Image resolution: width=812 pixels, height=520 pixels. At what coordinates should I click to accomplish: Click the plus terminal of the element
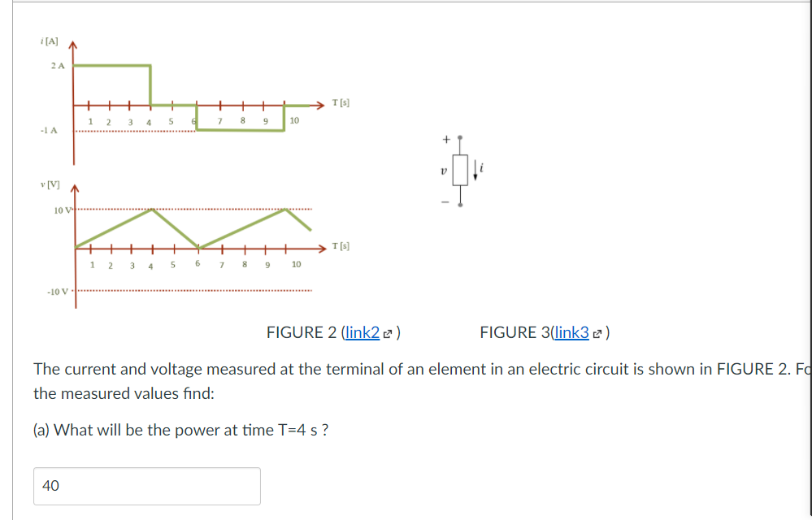tap(460, 137)
